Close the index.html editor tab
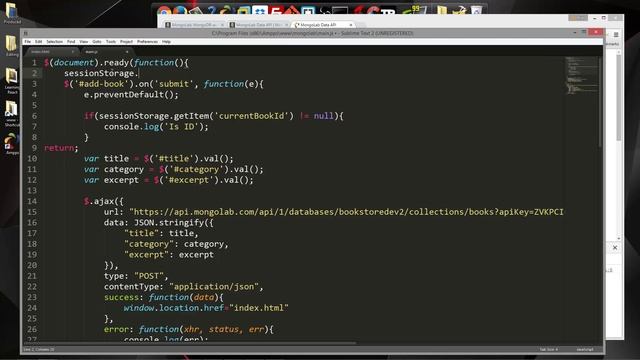 pos(73,52)
